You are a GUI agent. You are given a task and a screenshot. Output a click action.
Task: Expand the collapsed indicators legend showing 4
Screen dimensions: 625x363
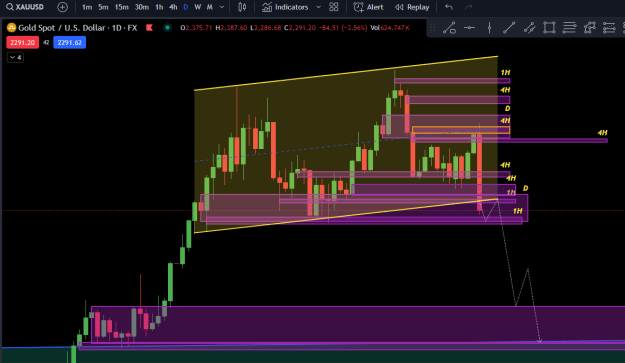tap(15, 57)
